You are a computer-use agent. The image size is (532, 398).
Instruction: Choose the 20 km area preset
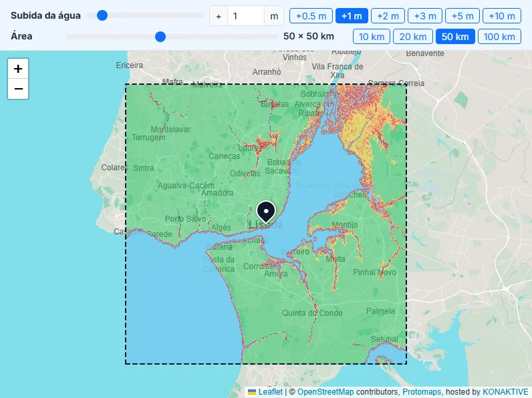pyautogui.click(x=413, y=37)
